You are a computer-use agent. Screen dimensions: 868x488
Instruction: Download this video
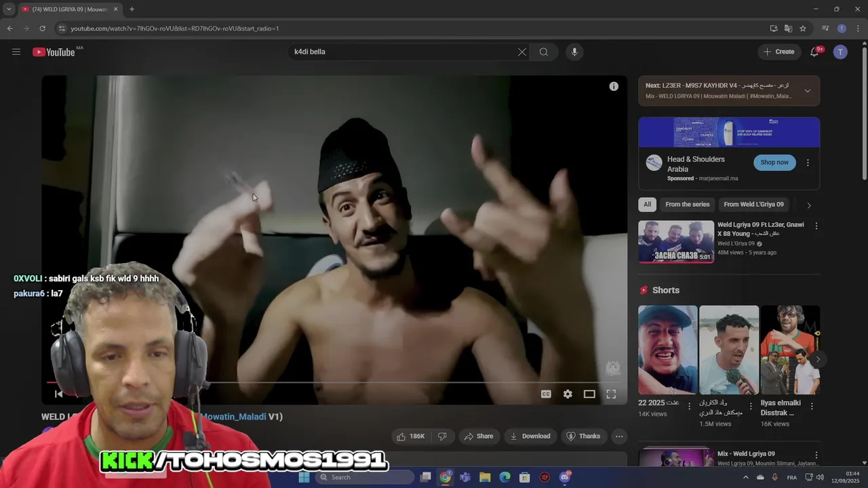530,436
